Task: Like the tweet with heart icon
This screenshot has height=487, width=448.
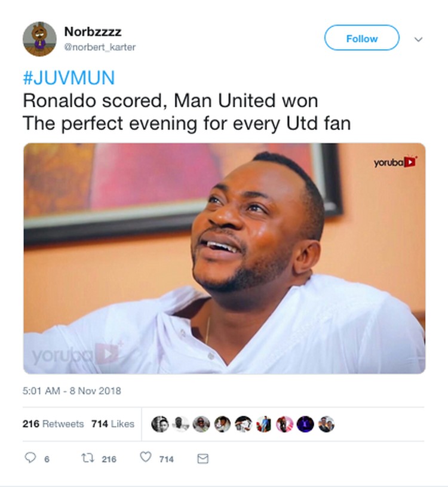Action: click(146, 457)
